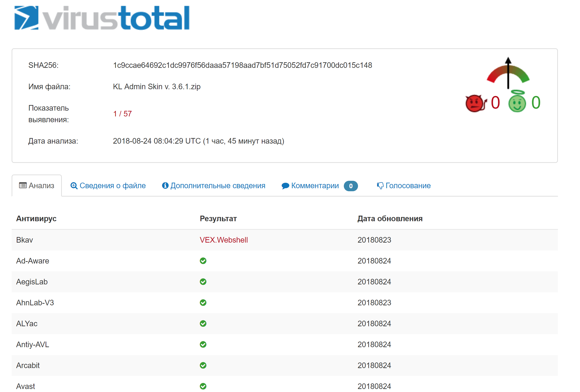Click the AegisLab antivirus name
This screenshot has width=580, height=392.
coord(32,282)
